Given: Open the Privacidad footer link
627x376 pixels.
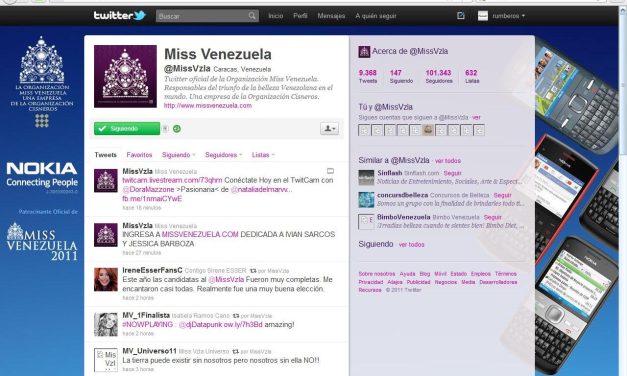Looking at the screenshot, I should [x=370, y=282].
